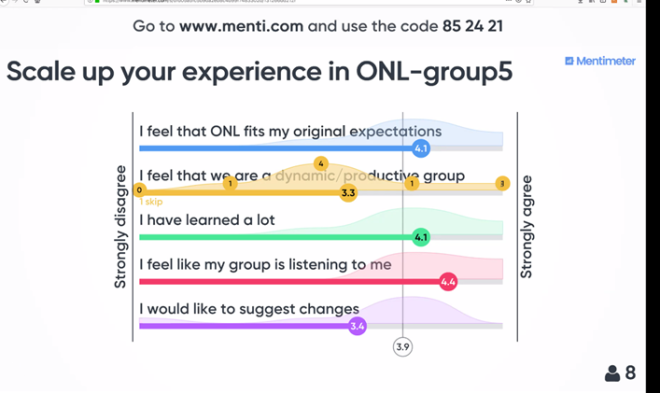The image size is (660, 393).
Task: Click the '1 skip' label
Action: (151, 202)
